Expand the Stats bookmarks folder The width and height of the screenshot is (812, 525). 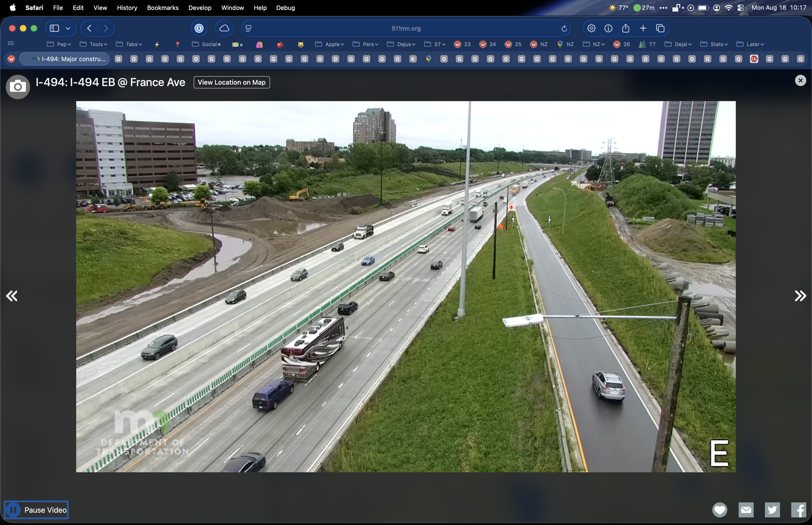[714, 44]
